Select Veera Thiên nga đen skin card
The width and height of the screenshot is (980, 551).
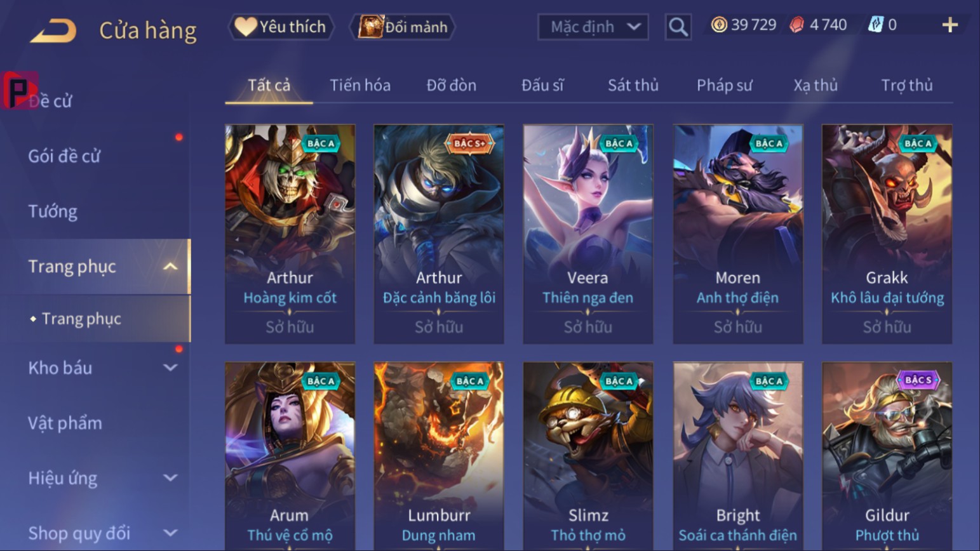[x=588, y=234]
